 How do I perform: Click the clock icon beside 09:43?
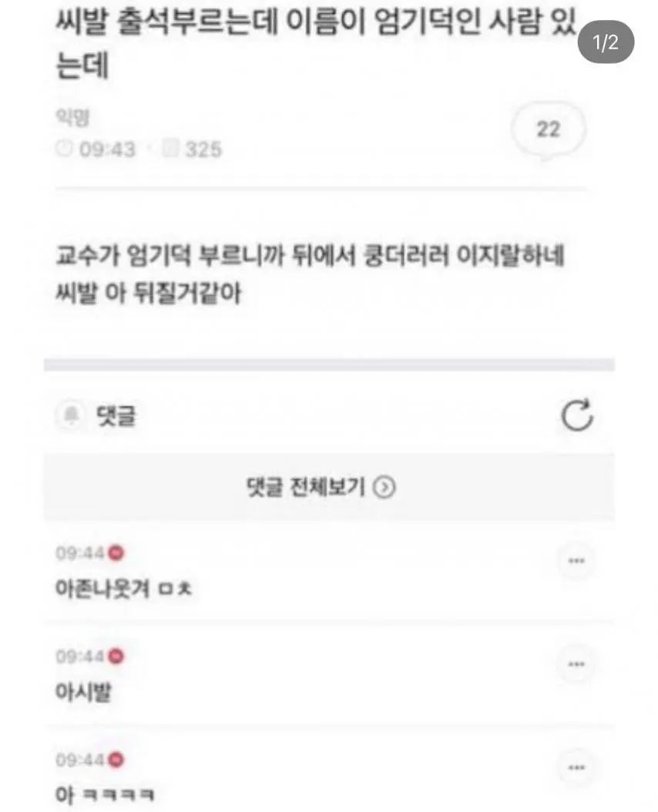tap(64, 149)
